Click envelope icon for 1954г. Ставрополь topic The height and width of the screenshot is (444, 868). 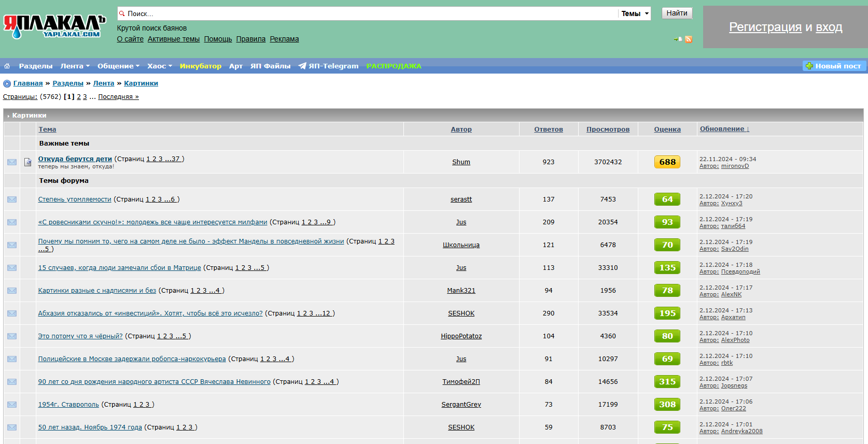[12, 405]
